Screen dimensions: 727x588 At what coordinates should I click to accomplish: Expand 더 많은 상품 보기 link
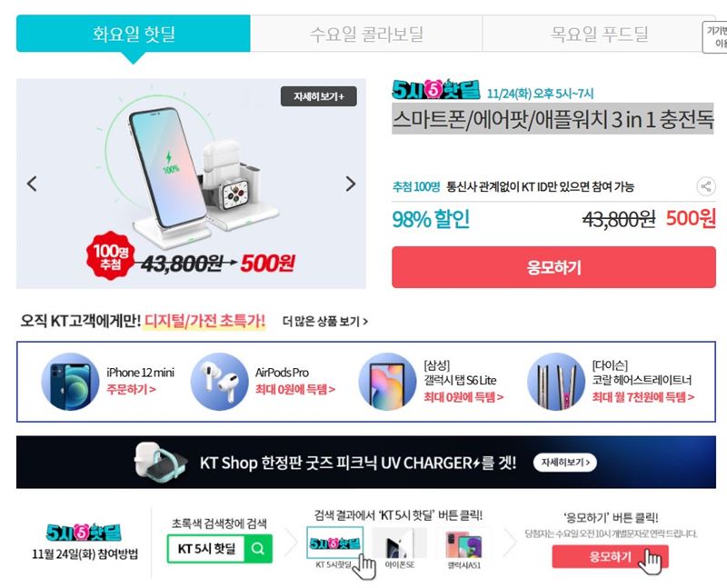tap(325, 322)
